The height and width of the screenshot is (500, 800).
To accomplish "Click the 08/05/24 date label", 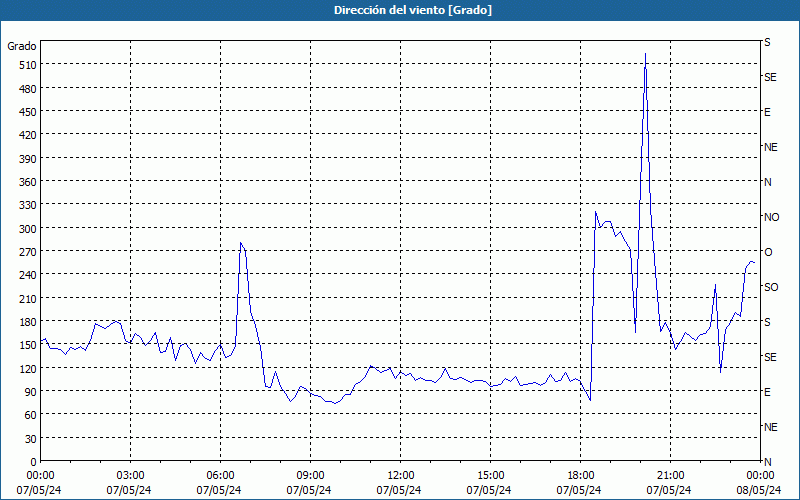I will click(759, 490).
